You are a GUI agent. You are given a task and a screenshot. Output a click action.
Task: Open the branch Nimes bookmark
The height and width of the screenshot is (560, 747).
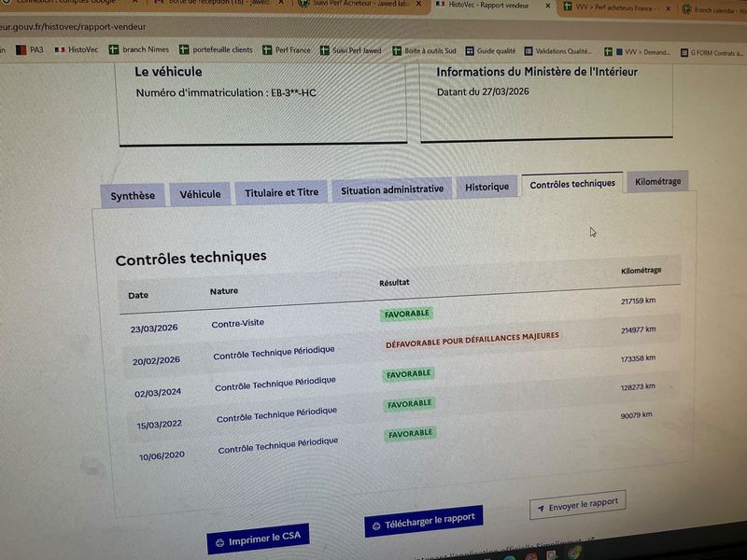click(x=138, y=49)
